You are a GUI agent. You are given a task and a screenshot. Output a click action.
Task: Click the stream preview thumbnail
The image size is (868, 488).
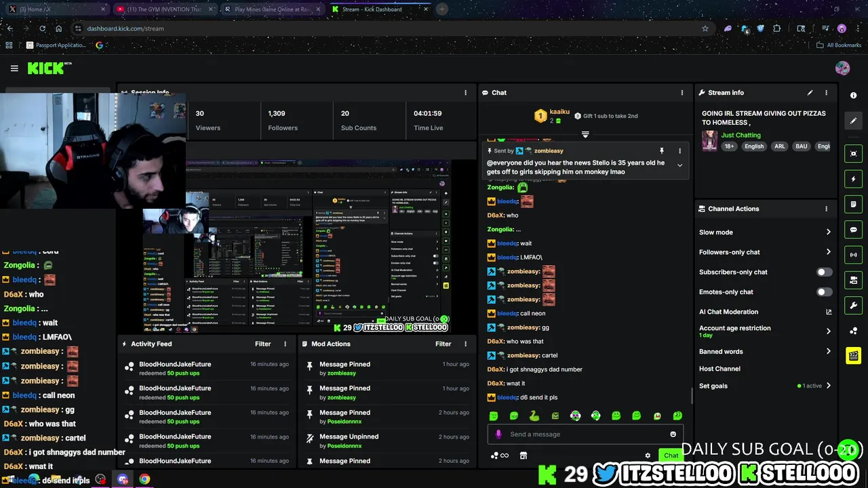(x=319, y=246)
